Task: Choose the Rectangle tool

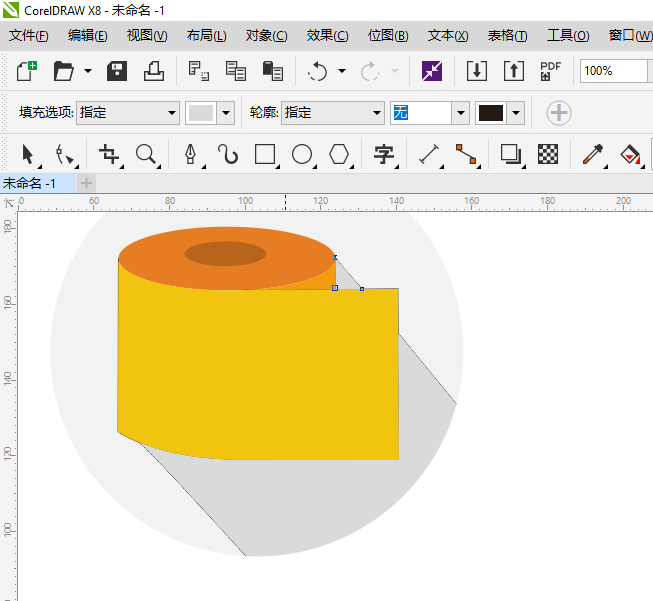Action: point(265,154)
